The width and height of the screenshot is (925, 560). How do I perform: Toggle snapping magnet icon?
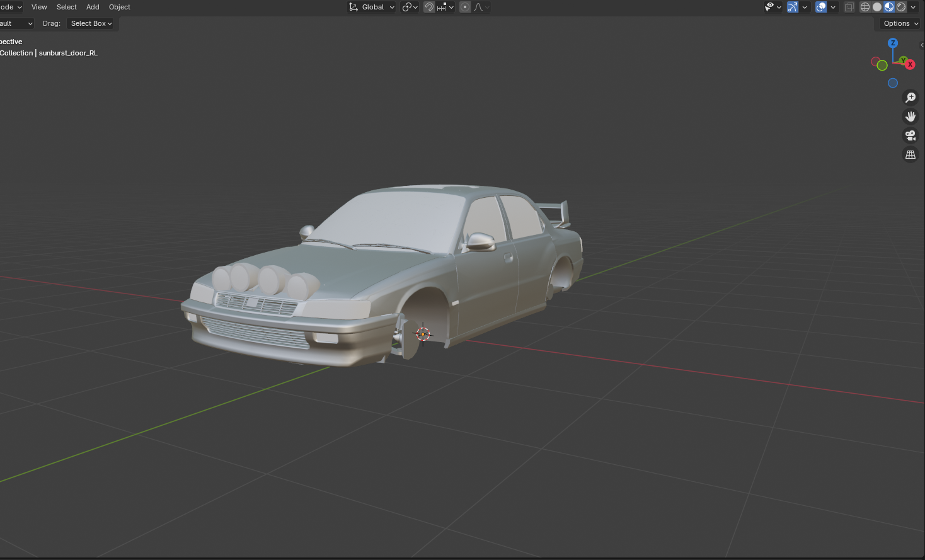click(429, 7)
